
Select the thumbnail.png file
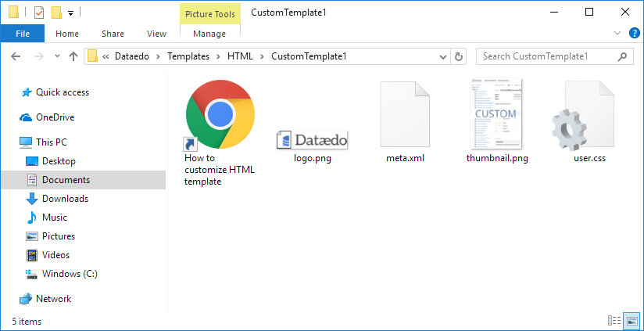tap(496, 115)
